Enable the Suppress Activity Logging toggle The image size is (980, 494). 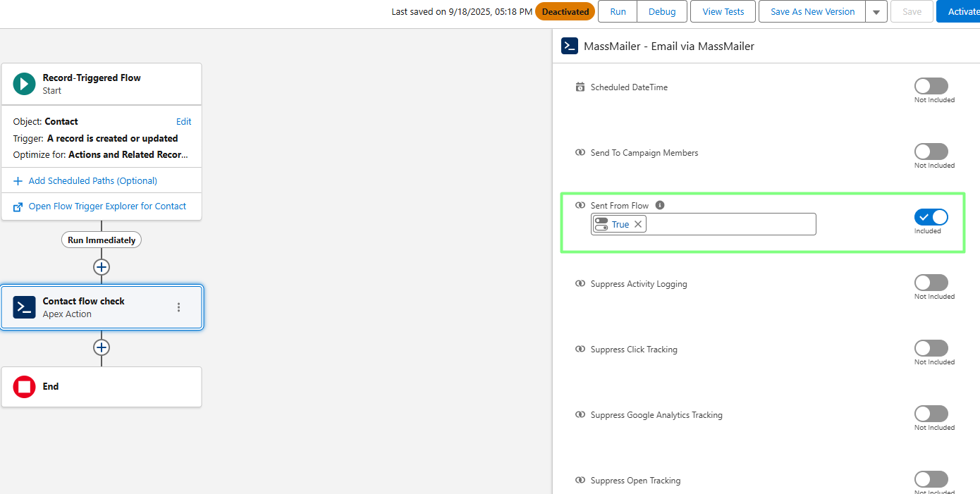pyautogui.click(x=931, y=283)
